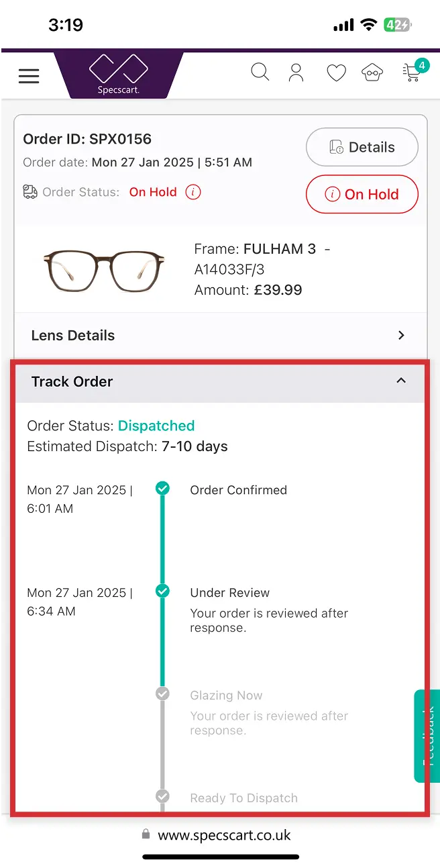This screenshot has height=868, width=440.
Task: Open the wishlist heart icon
Action: [336, 72]
